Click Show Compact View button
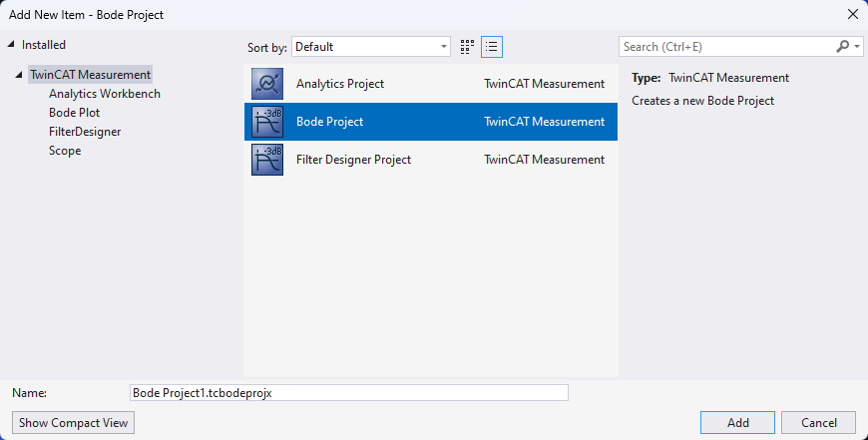This screenshot has width=868, height=440. (73, 423)
